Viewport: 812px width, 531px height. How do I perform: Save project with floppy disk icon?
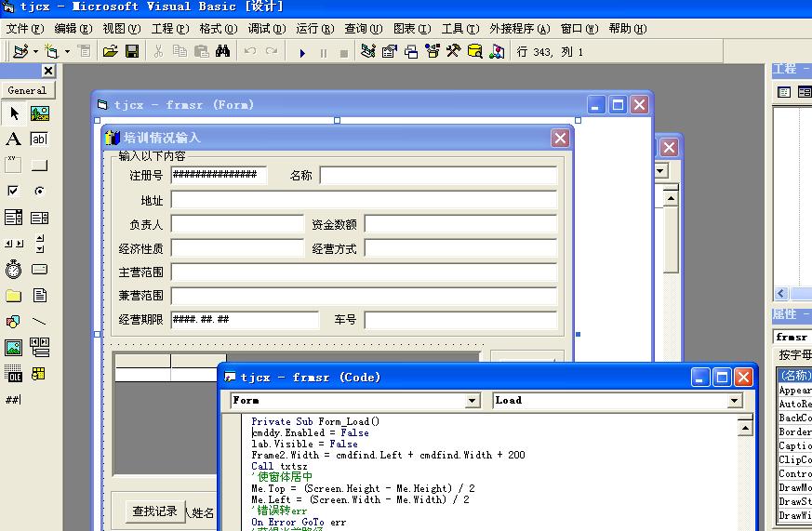point(132,51)
